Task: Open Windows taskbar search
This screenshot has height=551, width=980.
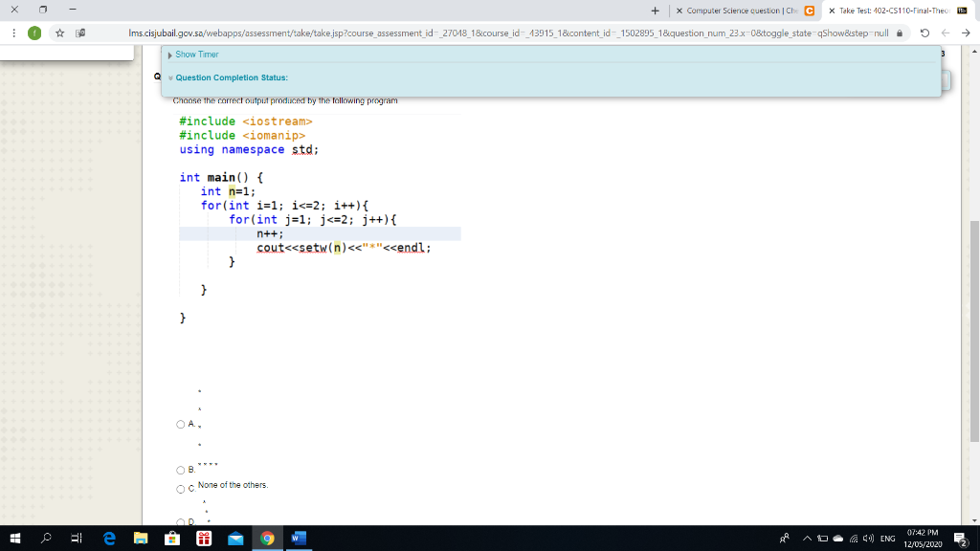Action: point(46,538)
